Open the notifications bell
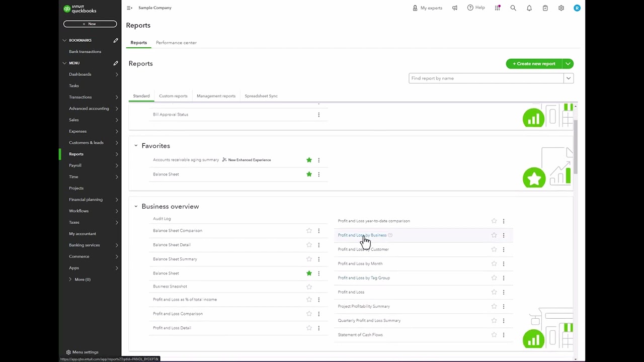 point(529,8)
